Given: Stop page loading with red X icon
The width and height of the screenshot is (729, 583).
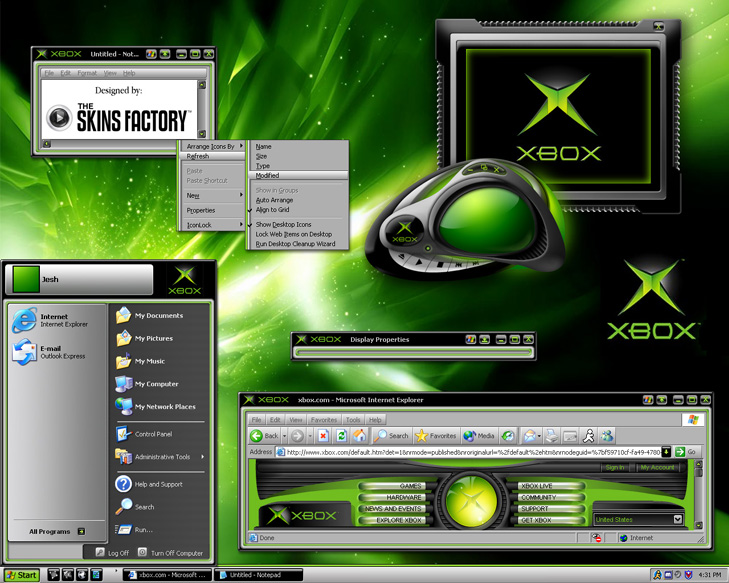Looking at the screenshot, I should (323, 436).
